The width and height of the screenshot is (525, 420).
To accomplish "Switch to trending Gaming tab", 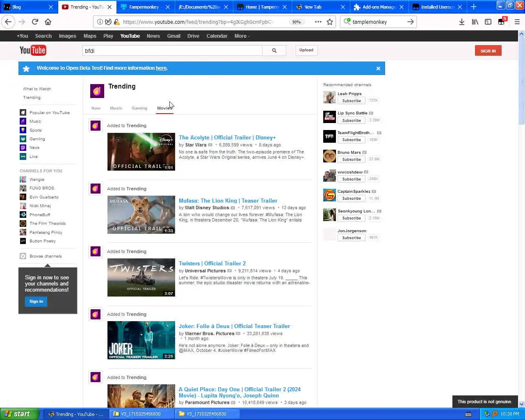I will point(139,108).
